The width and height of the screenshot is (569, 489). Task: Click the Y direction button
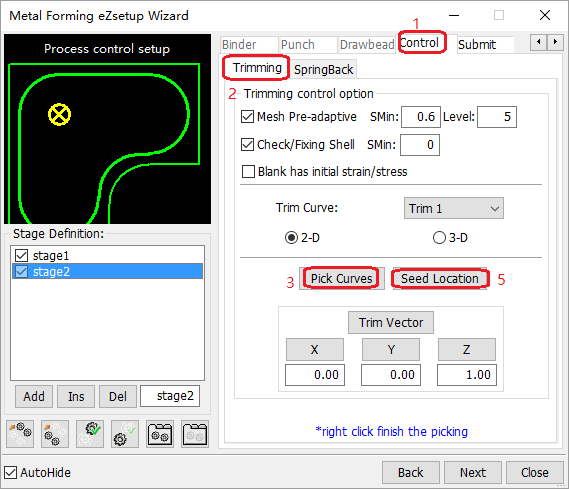coord(391,349)
